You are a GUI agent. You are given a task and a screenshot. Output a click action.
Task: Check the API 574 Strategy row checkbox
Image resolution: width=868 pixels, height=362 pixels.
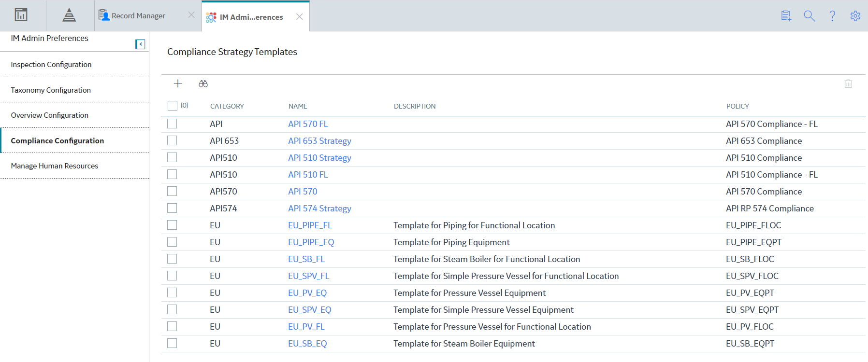pyautogui.click(x=172, y=209)
